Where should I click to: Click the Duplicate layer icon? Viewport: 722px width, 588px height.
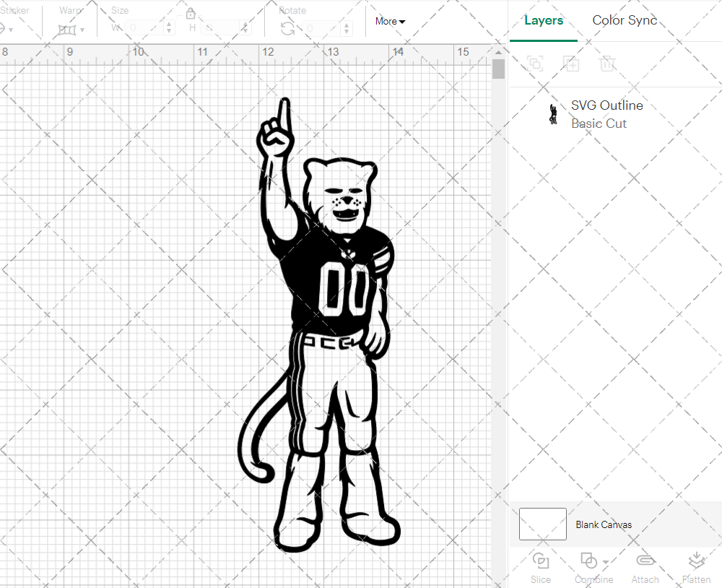(571, 64)
